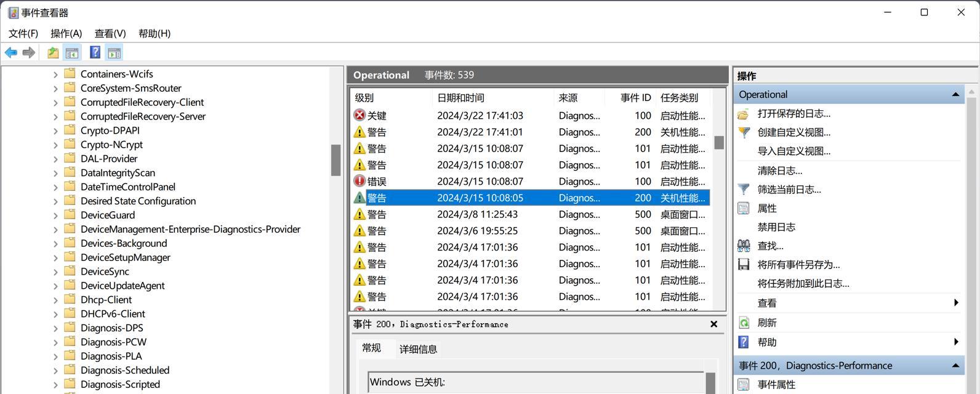Sort events by 日期和时间 column header

(493, 98)
